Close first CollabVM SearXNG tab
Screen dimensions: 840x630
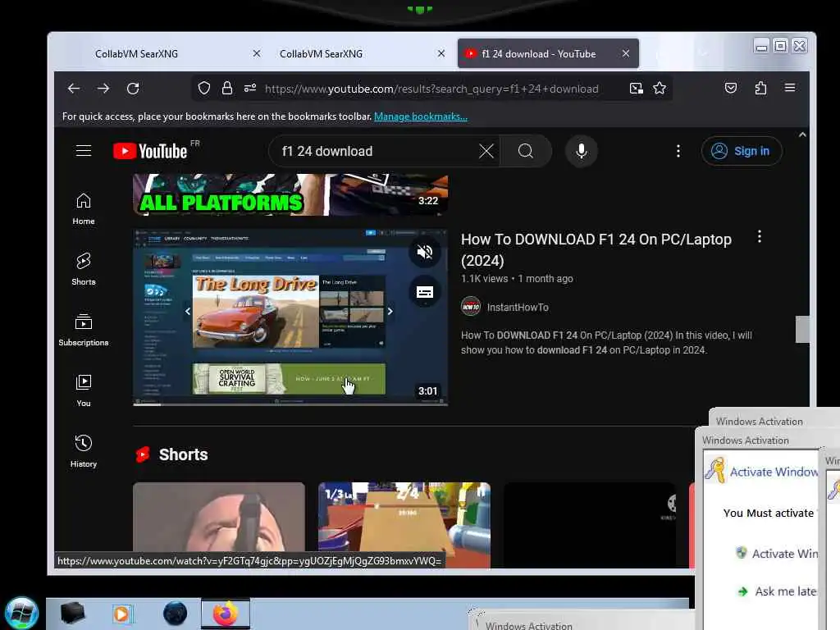257,53
